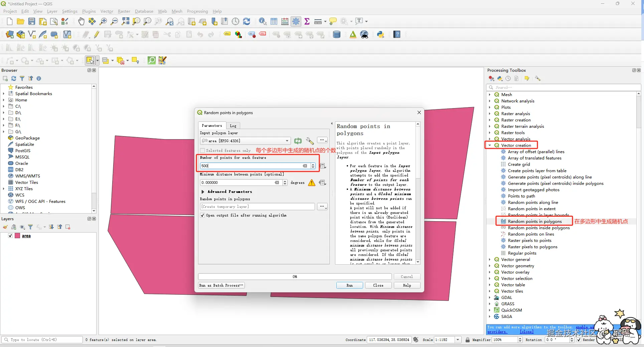
Task: Create a new project with the blank page icon
Action: (10, 21)
